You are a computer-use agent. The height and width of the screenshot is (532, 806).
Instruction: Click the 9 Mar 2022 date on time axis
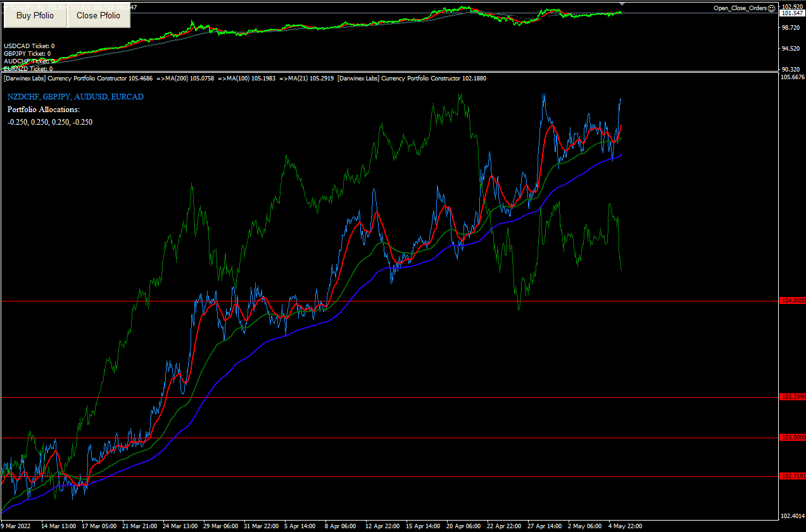16,526
